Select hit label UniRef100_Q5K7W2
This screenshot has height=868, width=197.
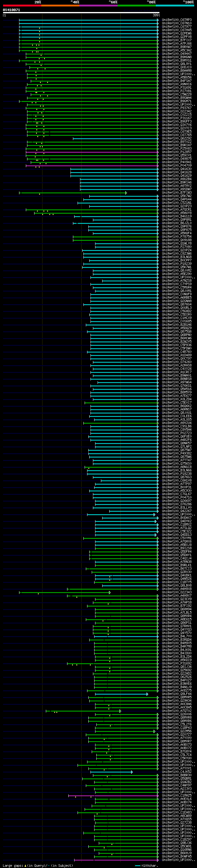coord(177,196)
